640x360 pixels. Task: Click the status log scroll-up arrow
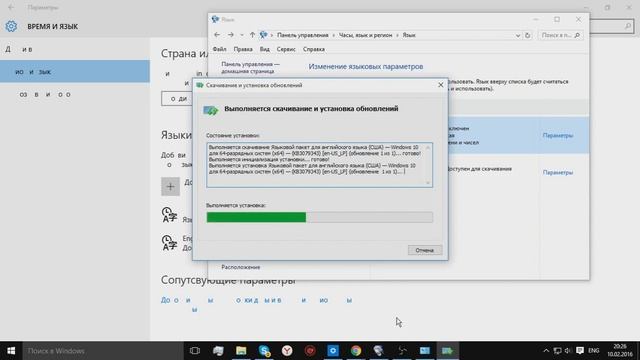click(x=428, y=147)
